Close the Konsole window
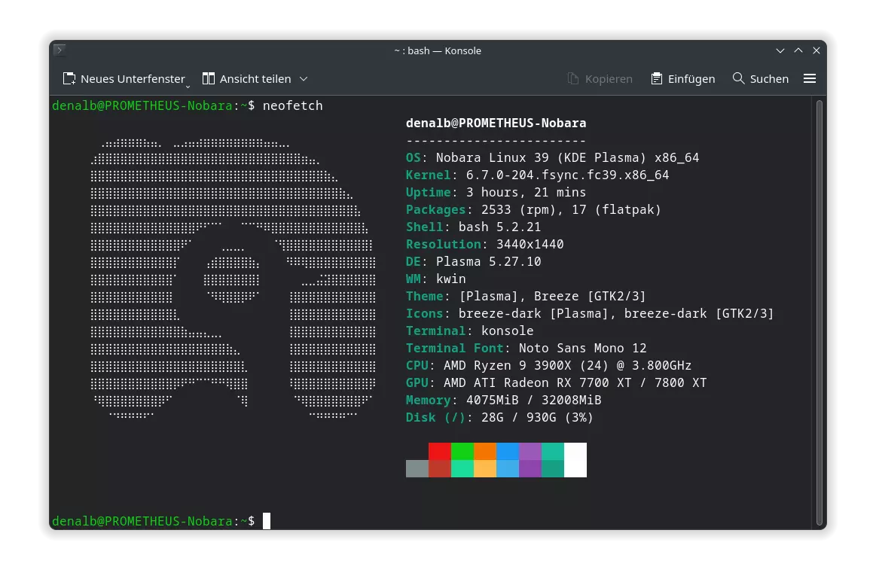The image size is (876, 588). [816, 50]
